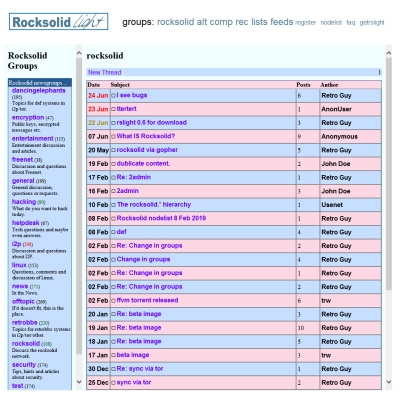The height and width of the screenshot is (400, 400).
Task: Click scroll-down arrow of groups sidebar
Action: tap(79, 382)
